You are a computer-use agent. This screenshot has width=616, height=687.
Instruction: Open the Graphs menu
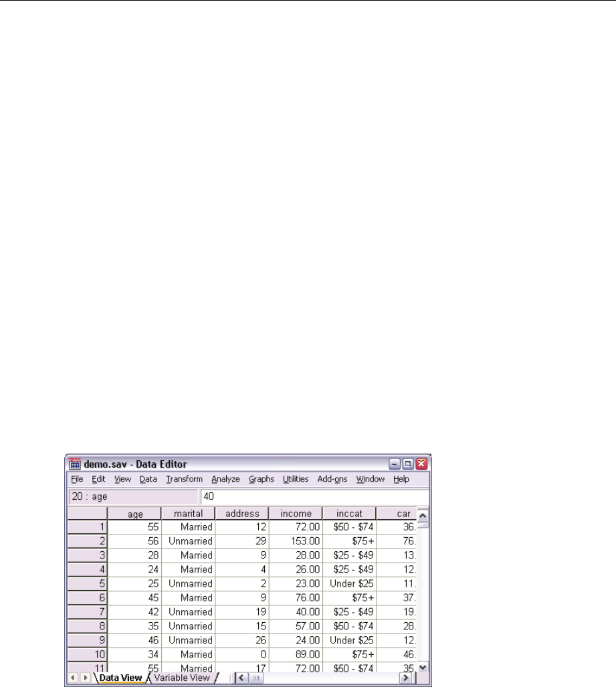click(x=261, y=479)
